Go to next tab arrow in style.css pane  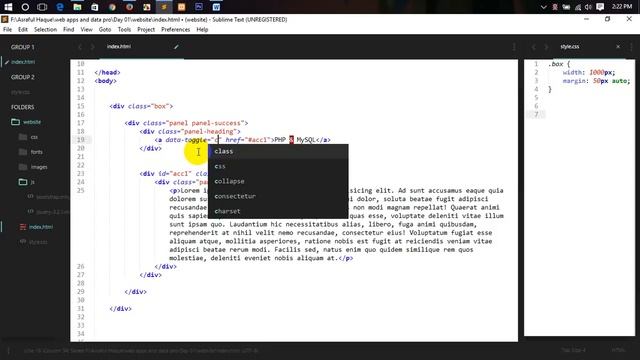click(546, 47)
